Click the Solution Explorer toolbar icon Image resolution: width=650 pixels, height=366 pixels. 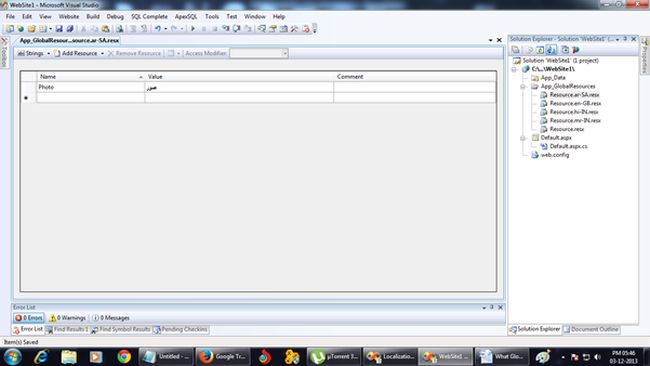pos(262,29)
